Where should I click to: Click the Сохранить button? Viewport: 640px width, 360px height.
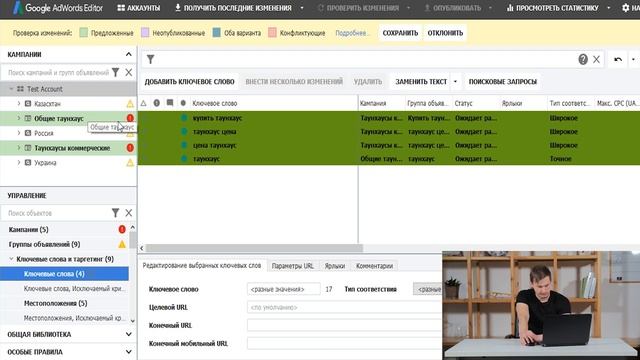coord(400,33)
